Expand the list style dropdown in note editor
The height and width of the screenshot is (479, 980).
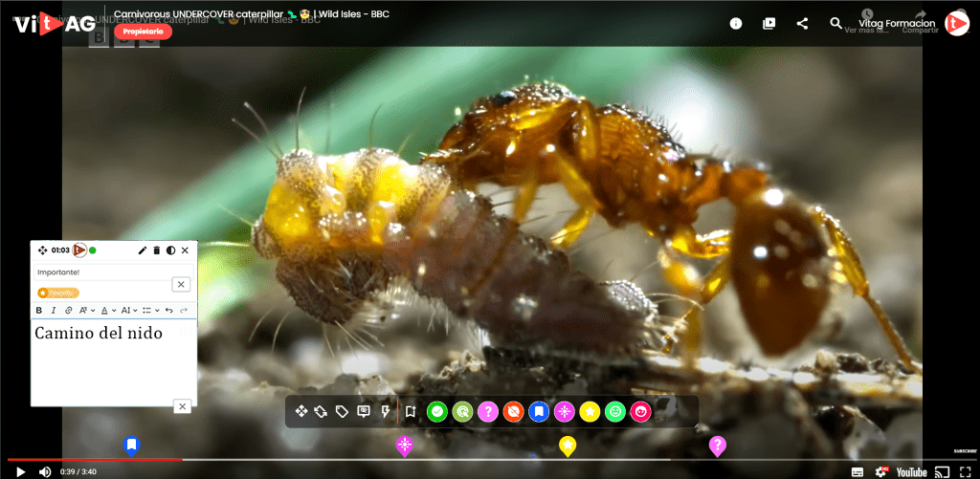150,310
